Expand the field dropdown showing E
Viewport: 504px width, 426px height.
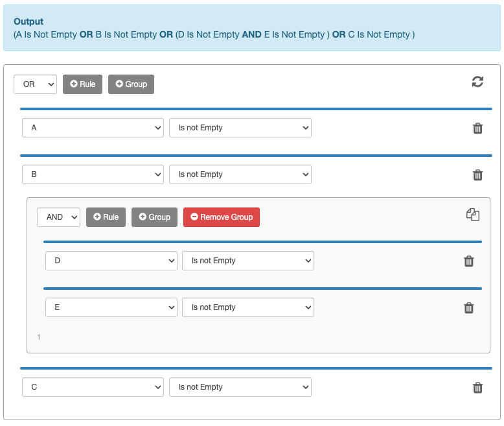[x=111, y=307]
